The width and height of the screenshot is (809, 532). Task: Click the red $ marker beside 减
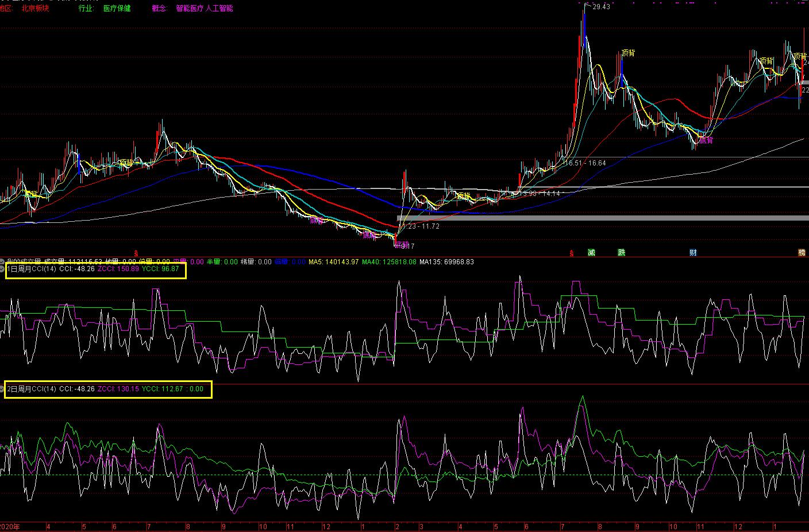tap(572, 253)
